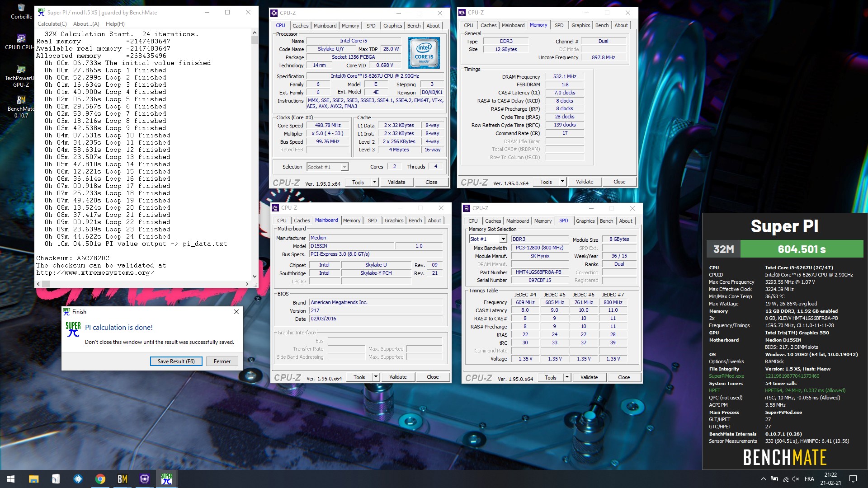Click the volume muted tray icon

click(796, 479)
